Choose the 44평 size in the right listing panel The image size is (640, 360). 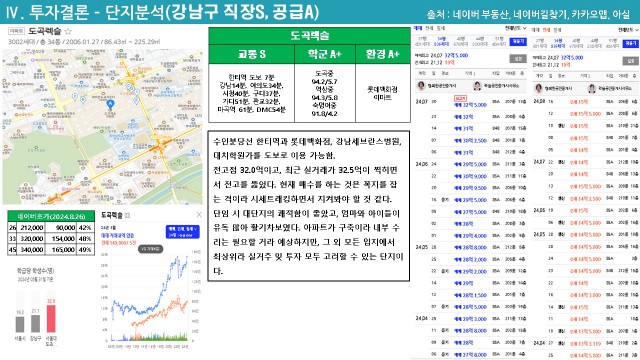(x=595, y=44)
